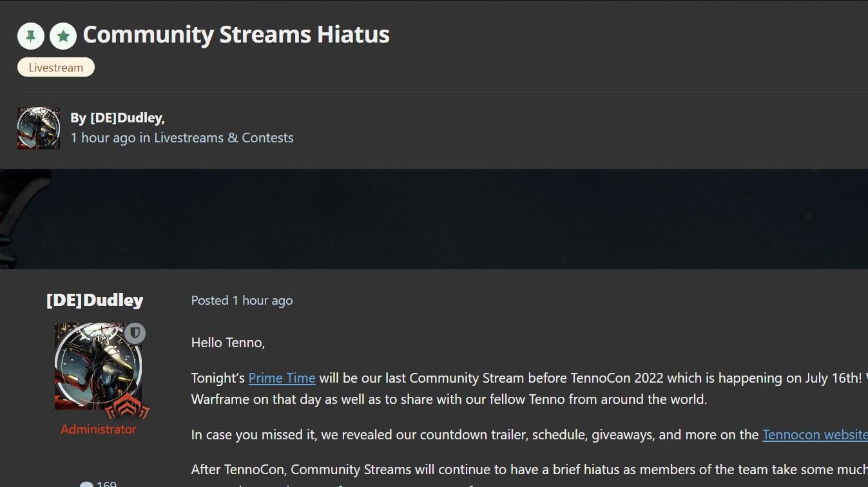Viewport: 868px width, 487px height.
Task: Click the red Administrator group label
Action: click(x=99, y=429)
